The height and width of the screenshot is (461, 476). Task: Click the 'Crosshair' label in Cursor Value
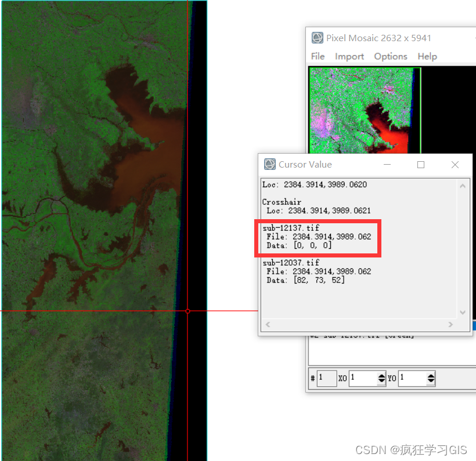click(282, 202)
